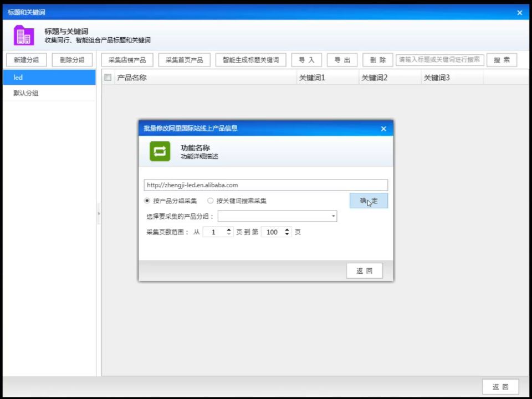
Task: Click the store URL input field
Action: point(265,185)
